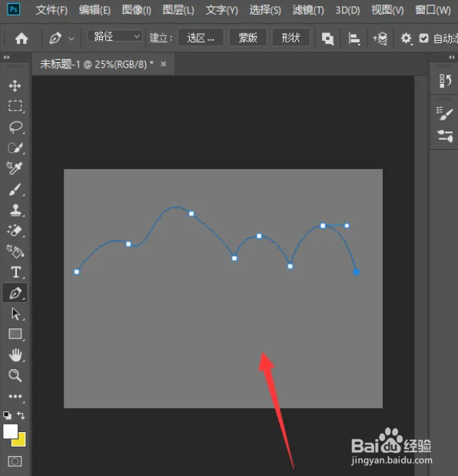Select the Clone Stamp tool
Screen dimensions: 458x476
[x=15, y=210]
